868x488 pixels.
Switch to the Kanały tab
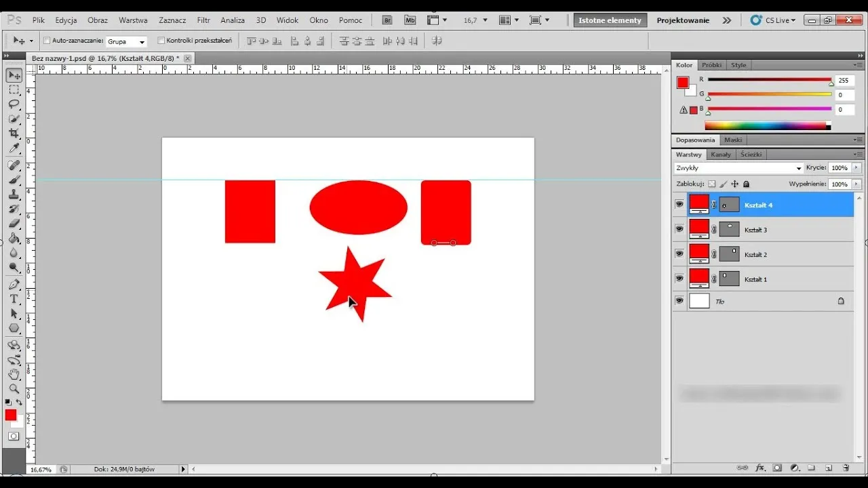tap(720, 154)
